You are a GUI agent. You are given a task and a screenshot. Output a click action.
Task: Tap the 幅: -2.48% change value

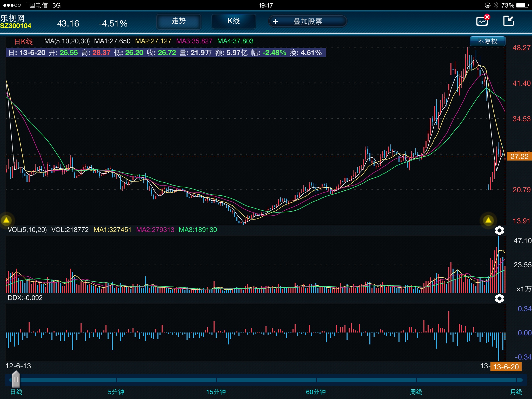point(269,53)
